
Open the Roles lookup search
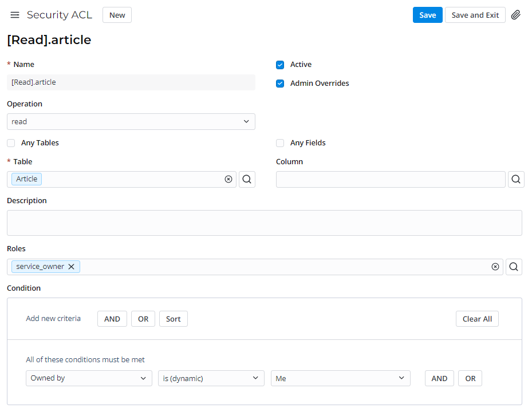(x=514, y=267)
